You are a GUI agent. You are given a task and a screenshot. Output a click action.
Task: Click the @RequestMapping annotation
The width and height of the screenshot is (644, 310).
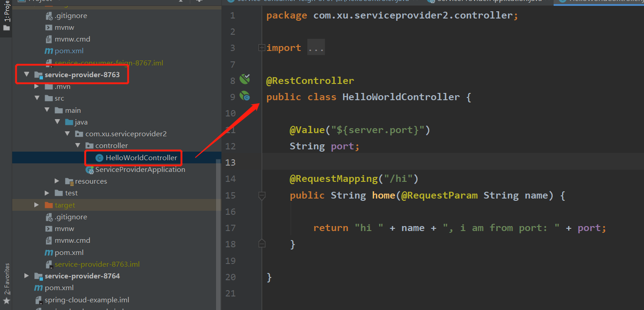[x=334, y=179]
